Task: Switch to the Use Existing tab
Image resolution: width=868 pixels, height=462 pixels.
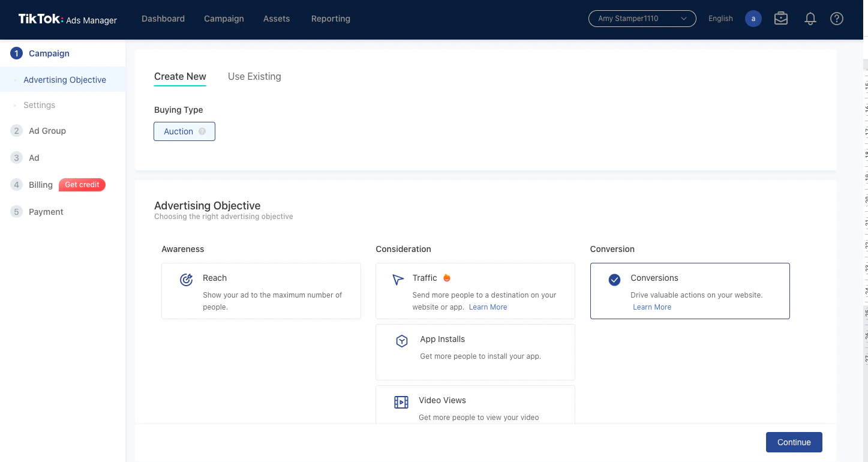Action: [254, 76]
